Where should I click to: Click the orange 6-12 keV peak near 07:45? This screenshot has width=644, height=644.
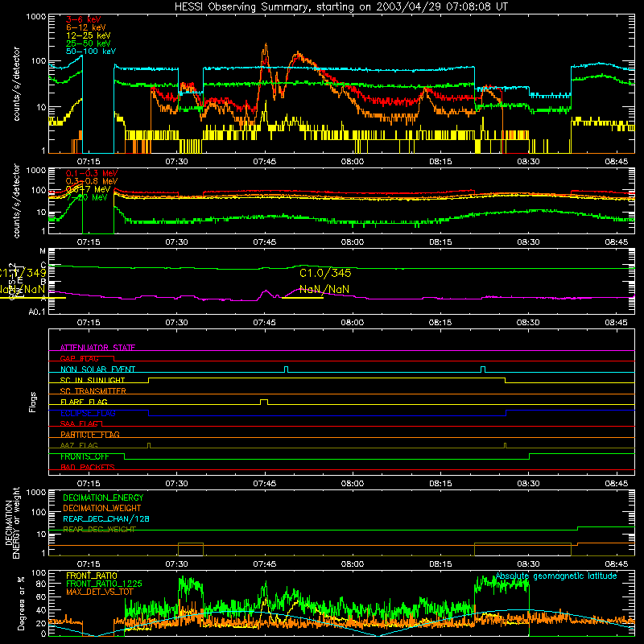tap(266, 45)
